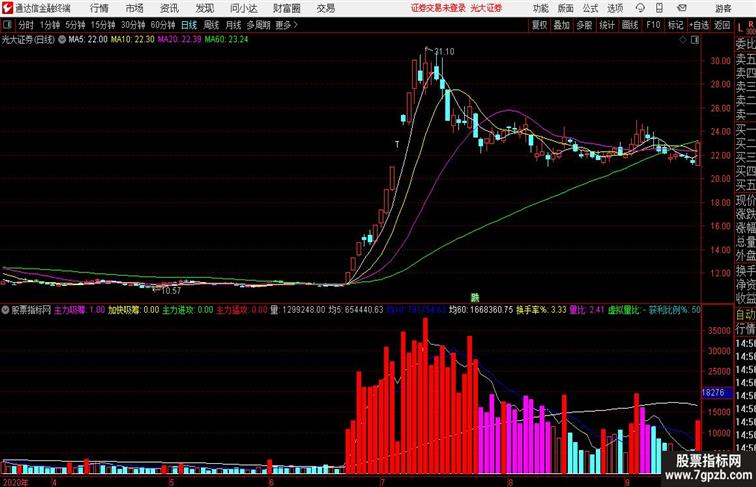Click the 多股 toolbar button
This screenshot has width=756, height=487.
(x=584, y=25)
